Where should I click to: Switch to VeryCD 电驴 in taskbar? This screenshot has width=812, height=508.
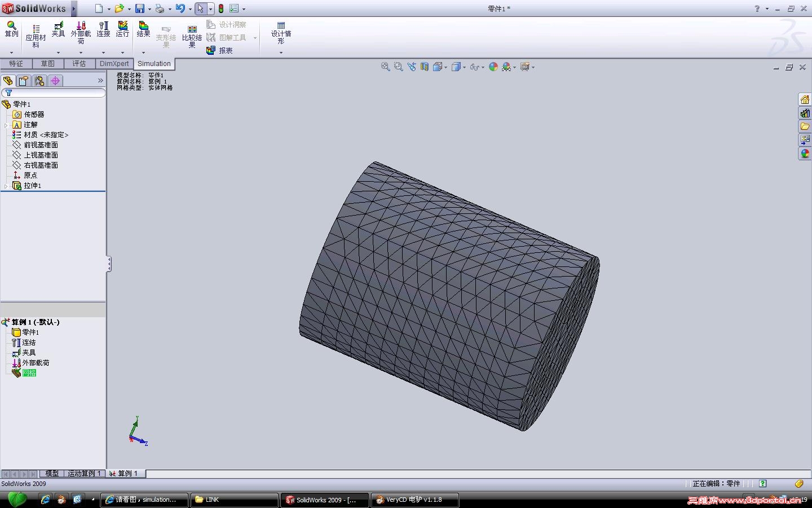pyautogui.click(x=414, y=500)
